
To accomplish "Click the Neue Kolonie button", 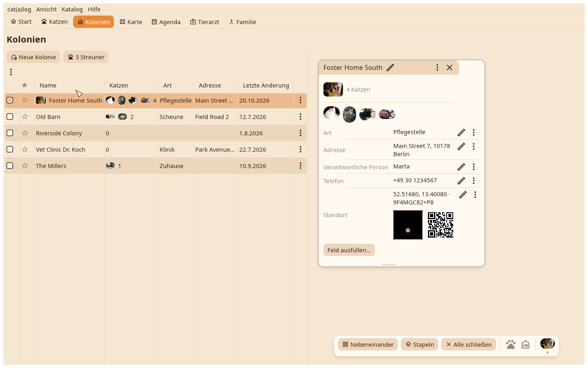I will click(x=33, y=57).
